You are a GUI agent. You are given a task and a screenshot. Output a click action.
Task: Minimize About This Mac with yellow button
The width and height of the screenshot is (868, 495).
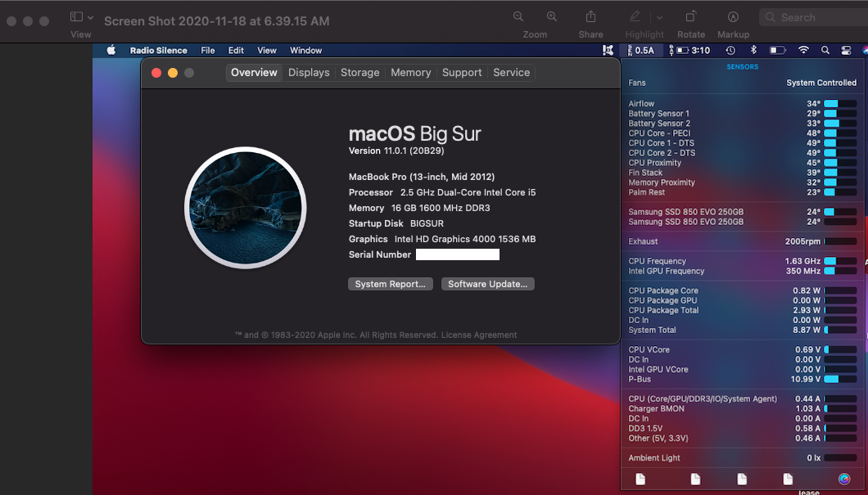click(x=173, y=73)
